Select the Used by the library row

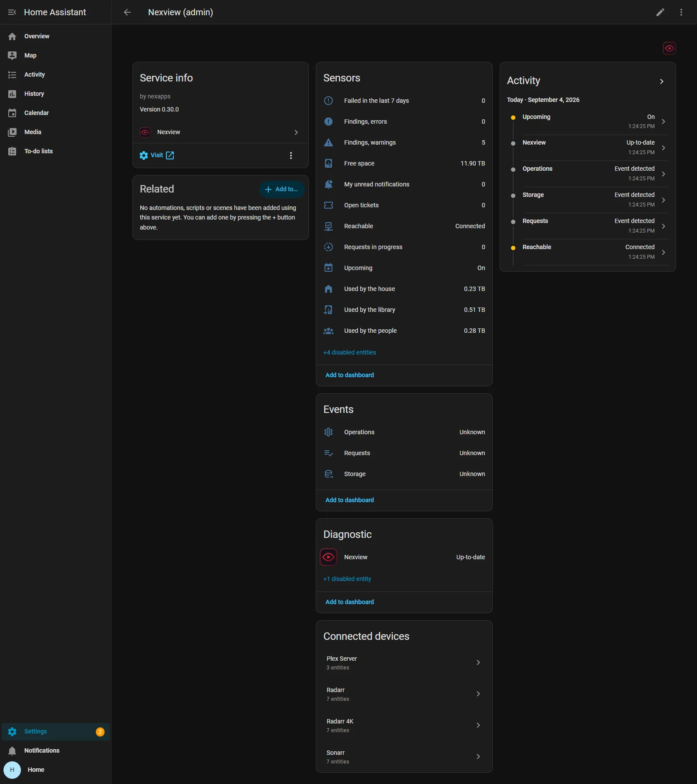pos(404,310)
